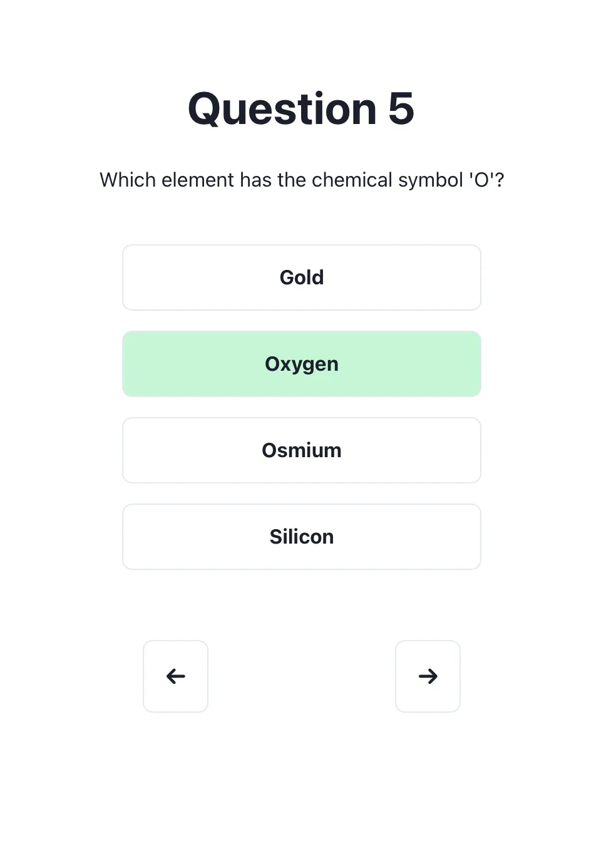Choose Silicon as the answer
The image size is (616, 863).
[x=301, y=537]
